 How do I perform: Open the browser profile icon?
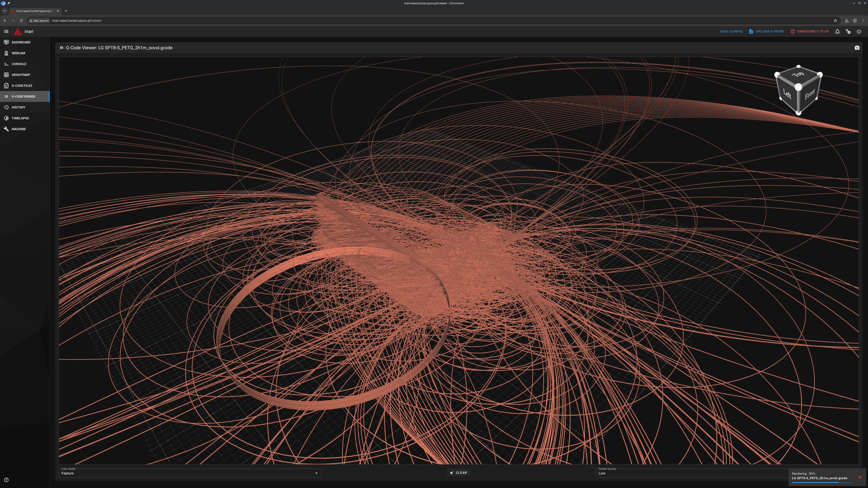point(855,21)
